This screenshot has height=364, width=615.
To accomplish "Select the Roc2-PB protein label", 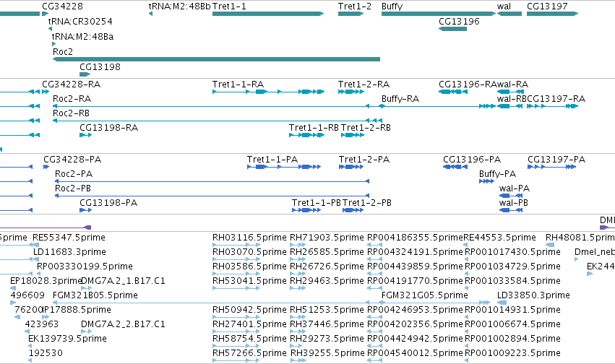I will [73, 188].
